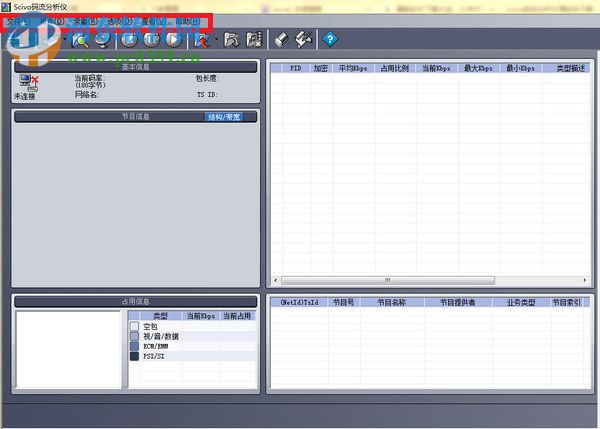Click the toolbar icon left of the filmstrip icon
The image size is (600, 429).
pyautogui.click(x=232, y=39)
